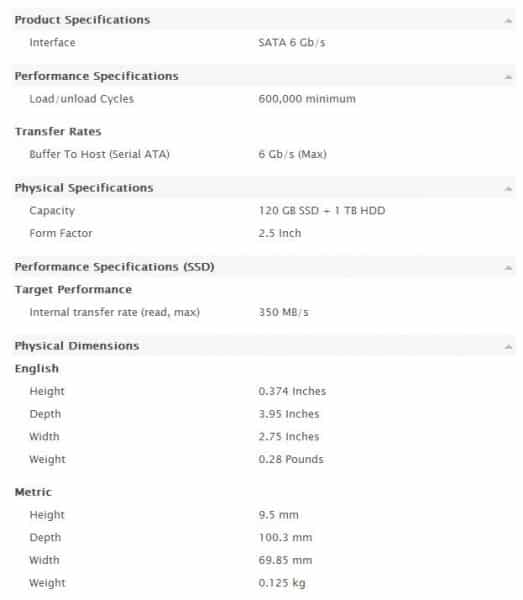The width and height of the screenshot is (523, 600).
Task: Click the Metric subheading
Action: tap(33, 492)
